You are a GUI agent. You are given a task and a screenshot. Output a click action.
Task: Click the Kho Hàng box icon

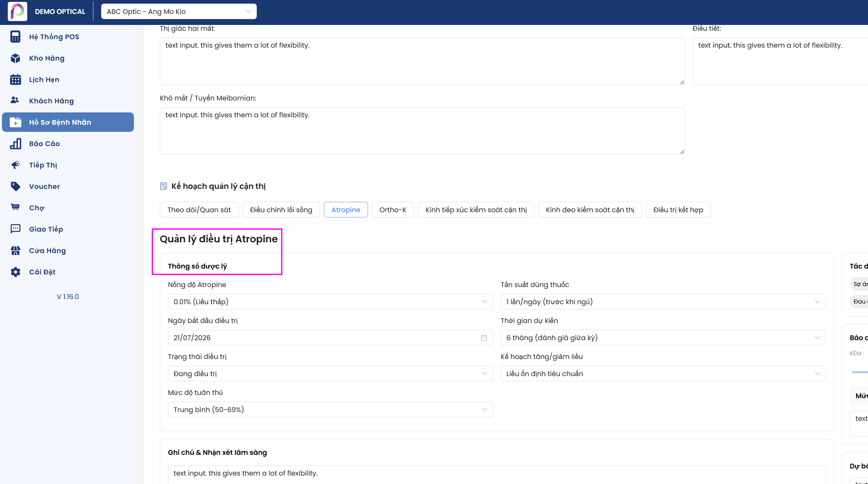(x=15, y=58)
